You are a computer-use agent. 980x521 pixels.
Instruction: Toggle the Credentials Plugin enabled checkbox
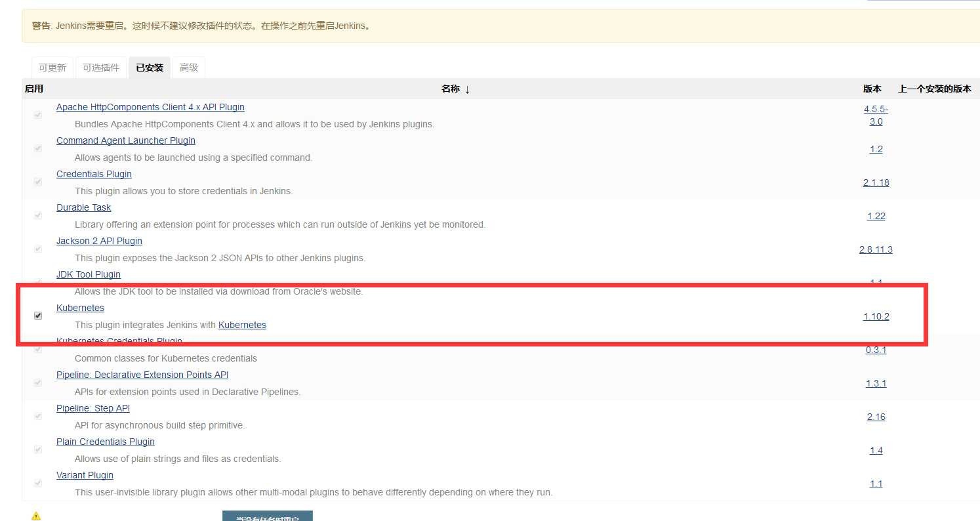[38, 182]
